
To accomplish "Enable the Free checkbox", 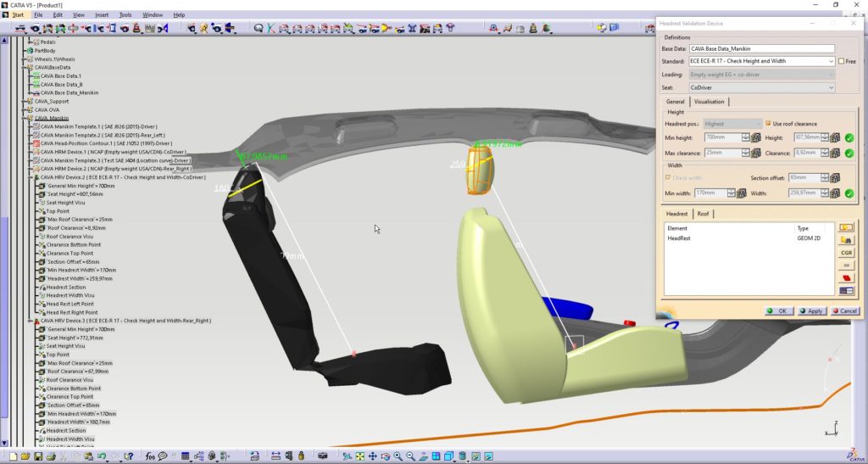I will 842,61.
